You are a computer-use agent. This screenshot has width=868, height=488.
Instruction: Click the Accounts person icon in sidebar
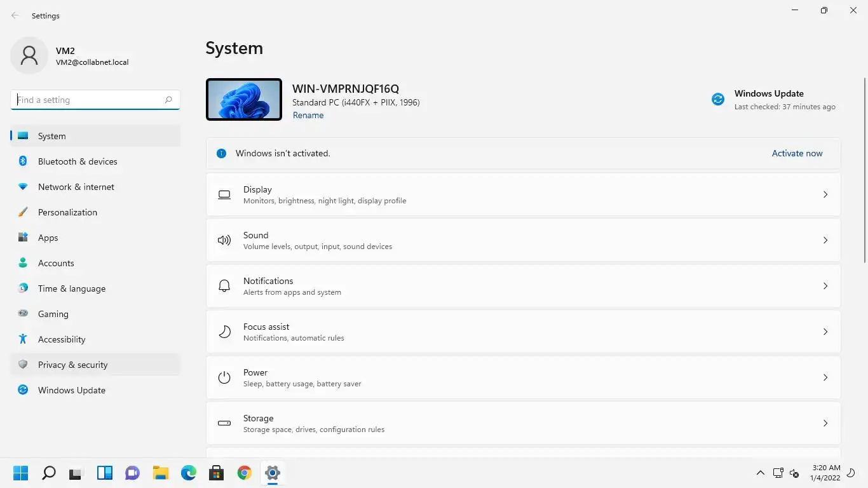[23, 263]
